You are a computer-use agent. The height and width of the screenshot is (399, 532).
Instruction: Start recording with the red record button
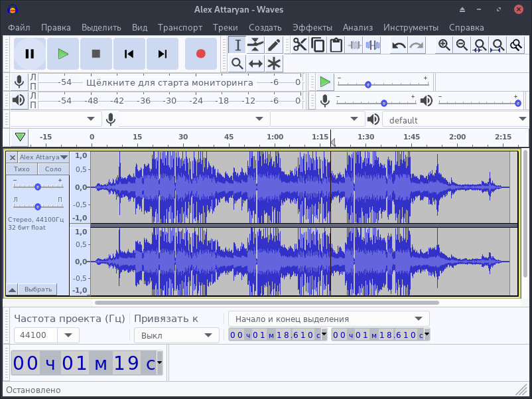coord(200,54)
